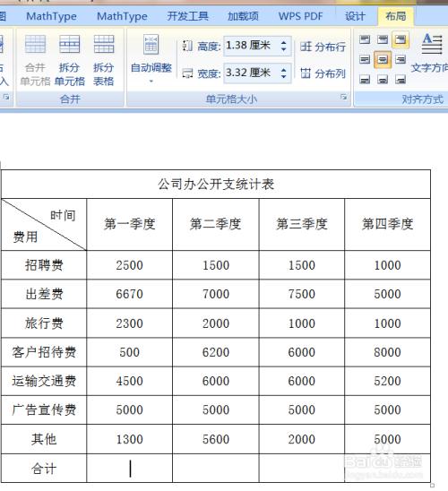Click the Split Cells (拆分单元格) icon

pyautogui.click(x=69, y=60)
